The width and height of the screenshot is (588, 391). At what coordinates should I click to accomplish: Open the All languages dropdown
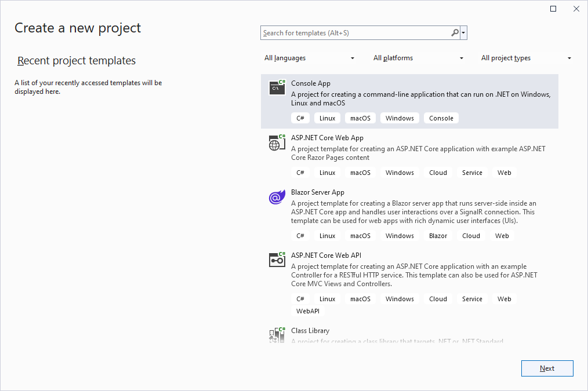[x=309, y=58]
